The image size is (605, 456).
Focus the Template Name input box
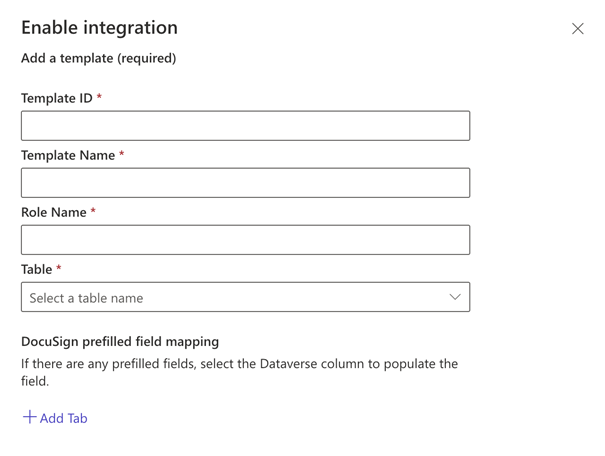[245, 183]
